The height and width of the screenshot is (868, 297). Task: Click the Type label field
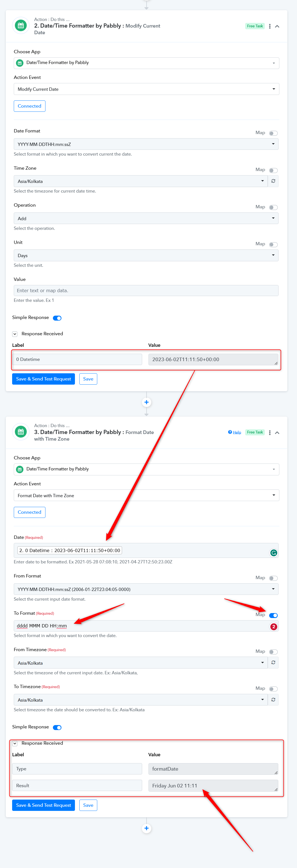(77, 769)
